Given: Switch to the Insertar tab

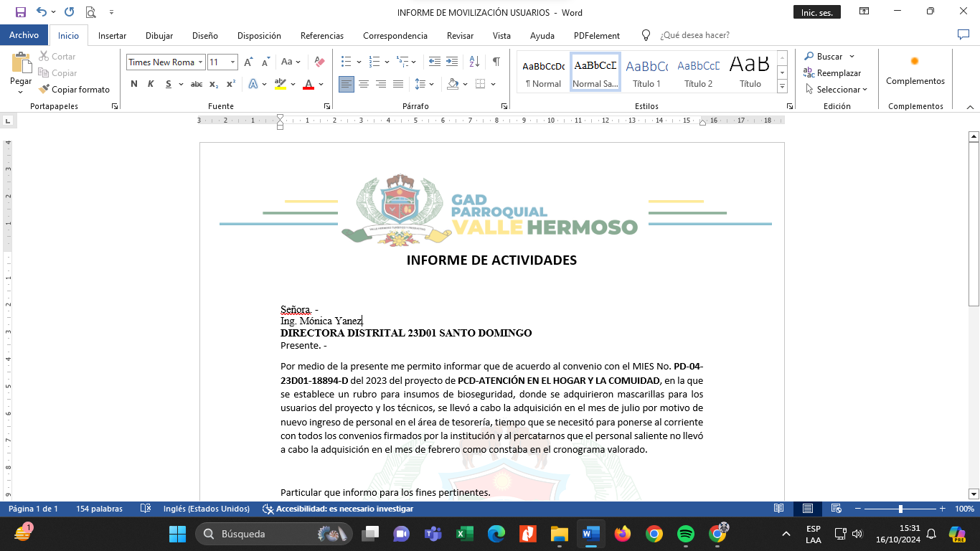Looking at the screenshot, I should point(112,36).
